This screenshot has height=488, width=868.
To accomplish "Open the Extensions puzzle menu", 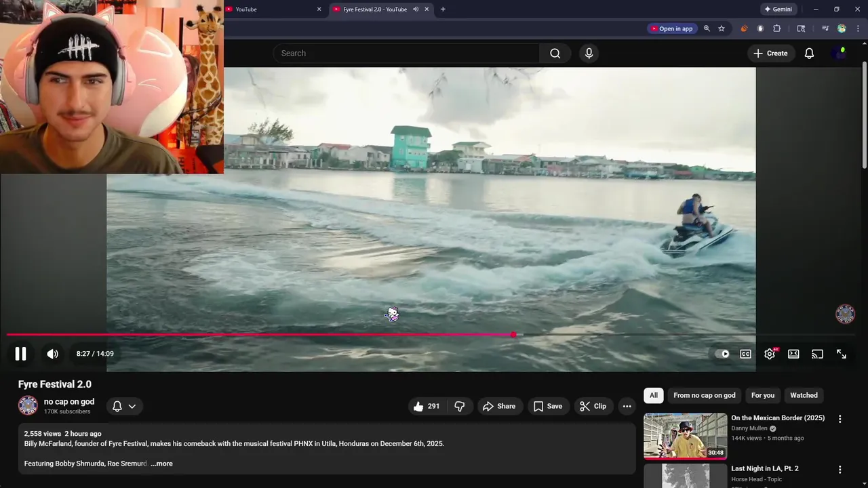I will tap(777, 28).
